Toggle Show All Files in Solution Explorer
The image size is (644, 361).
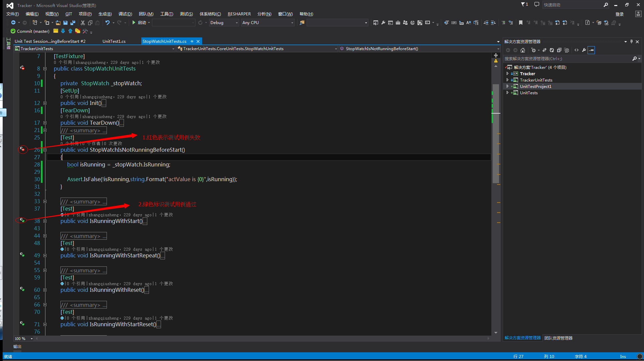pyautogui.click(x=567, y=50)
